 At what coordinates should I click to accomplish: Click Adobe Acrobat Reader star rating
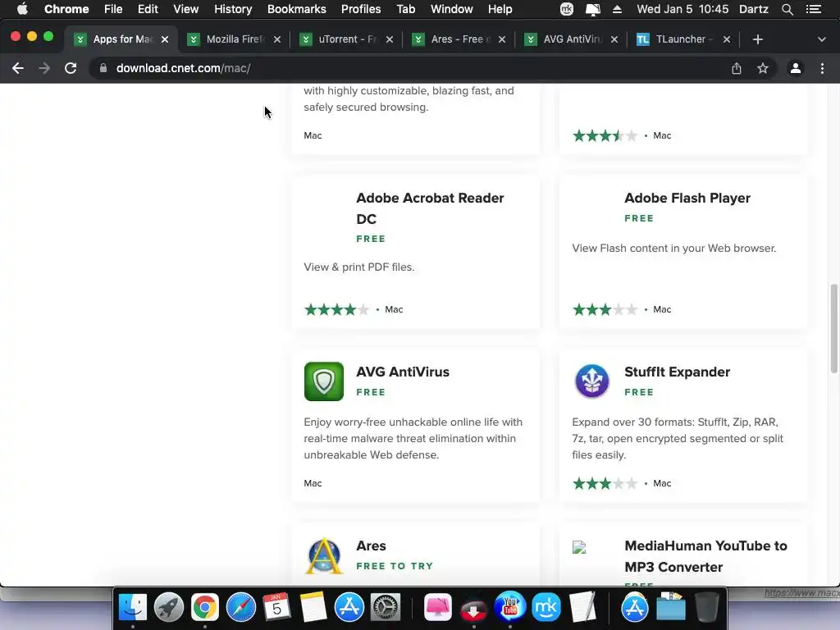tap(337, 309)
